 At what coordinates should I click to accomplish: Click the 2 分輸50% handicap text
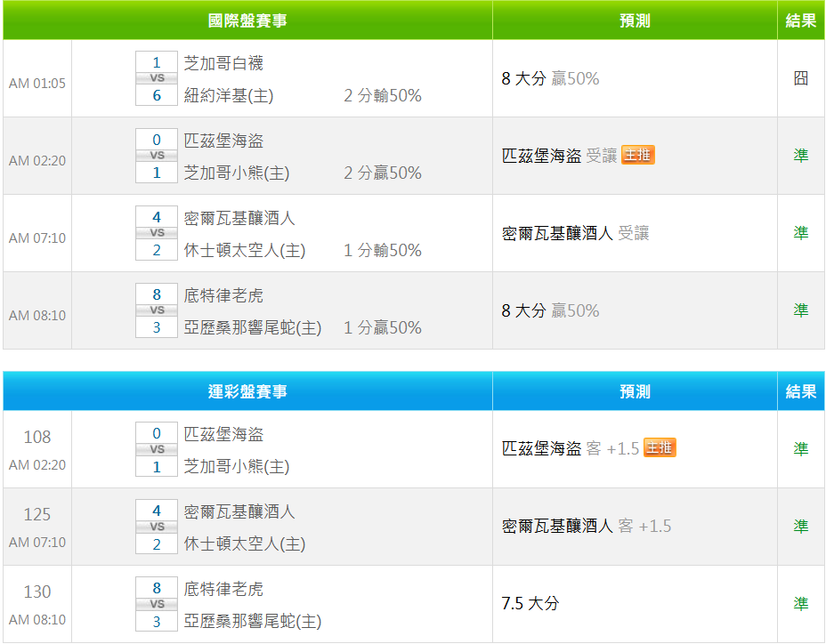383,96
